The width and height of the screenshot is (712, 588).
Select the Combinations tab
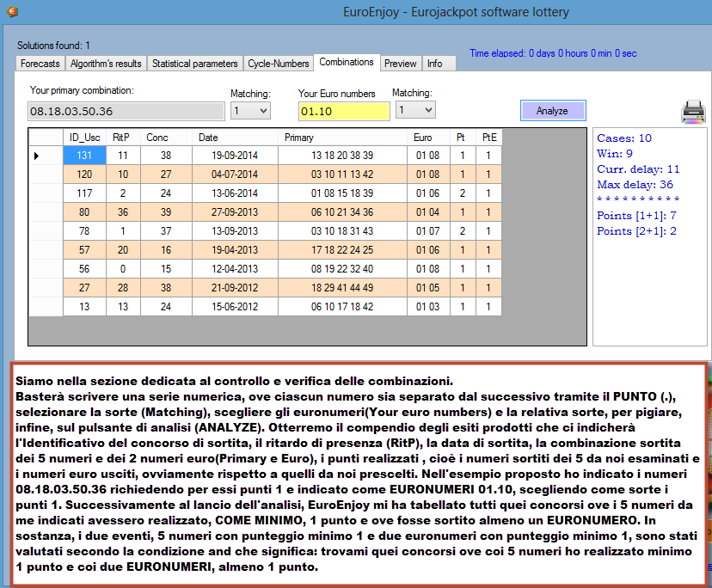347,62
